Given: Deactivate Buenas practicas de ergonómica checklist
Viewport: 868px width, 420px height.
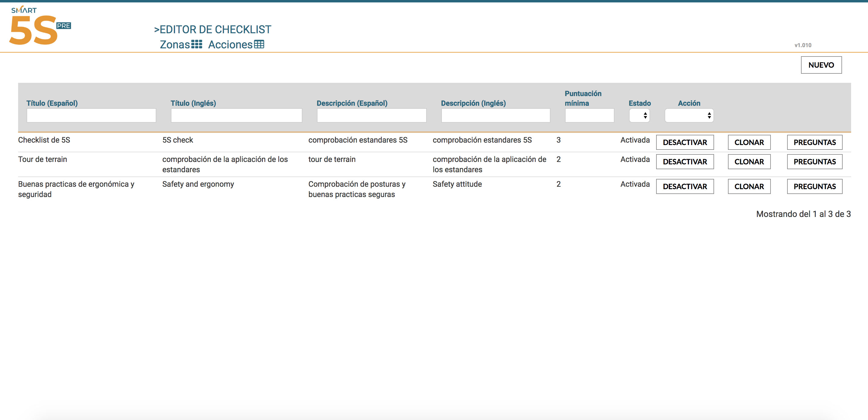Looking at the screenshot, I should point(685,186).
